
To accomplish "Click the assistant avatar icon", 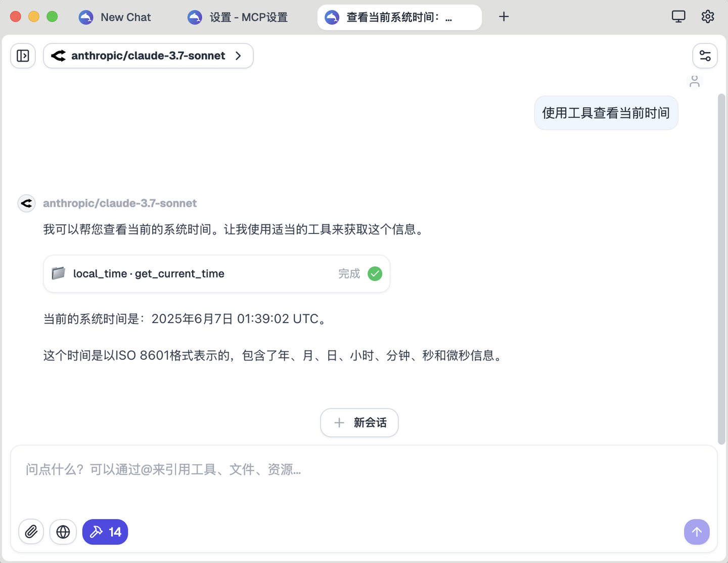I will 26,203.
